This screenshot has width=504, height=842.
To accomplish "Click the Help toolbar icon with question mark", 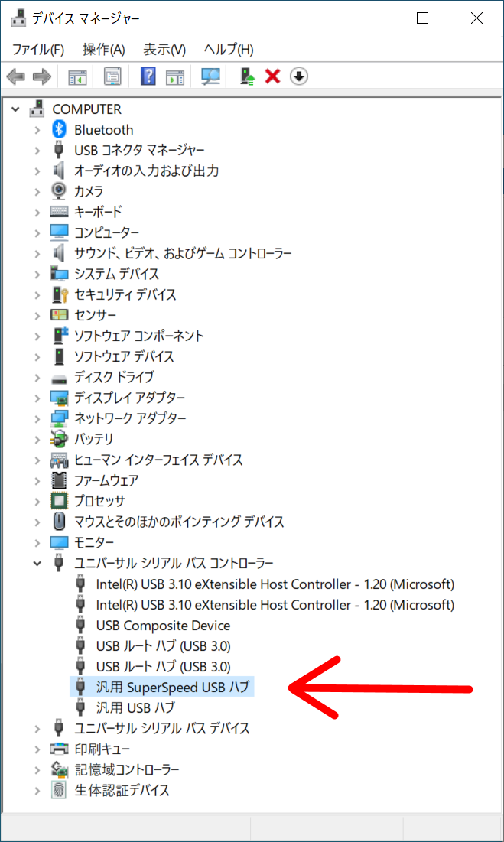I will point(148,76).
